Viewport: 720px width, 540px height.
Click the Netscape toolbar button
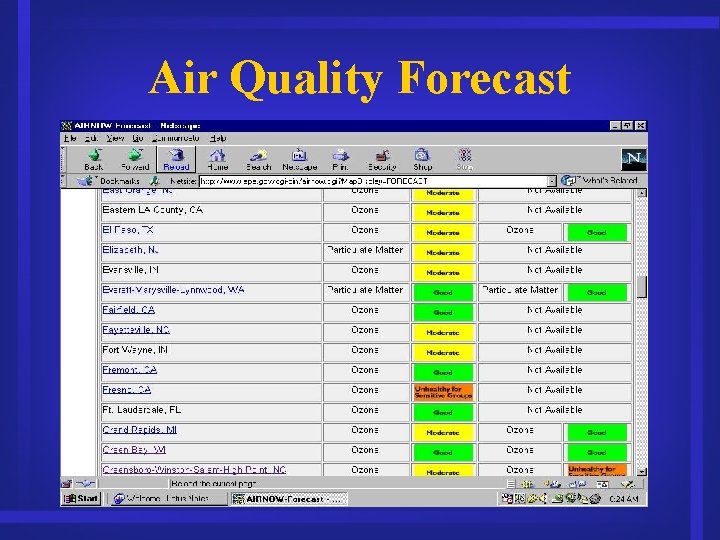tap(299, 160)
